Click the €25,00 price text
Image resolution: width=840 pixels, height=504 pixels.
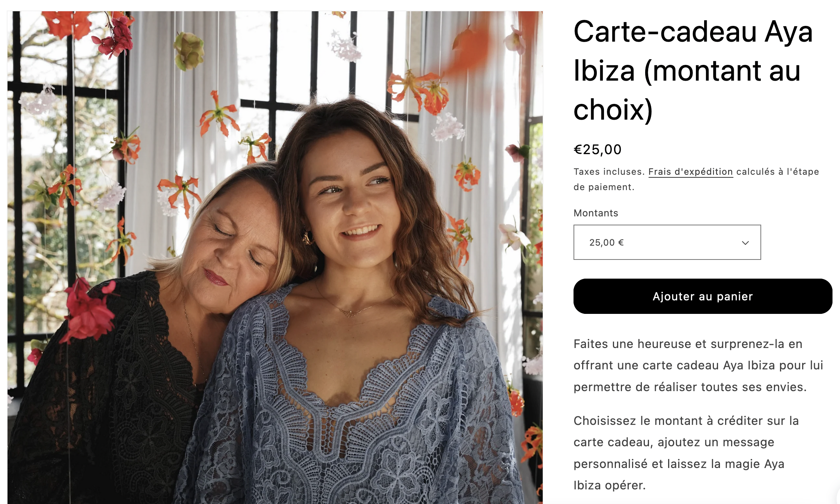598,149
